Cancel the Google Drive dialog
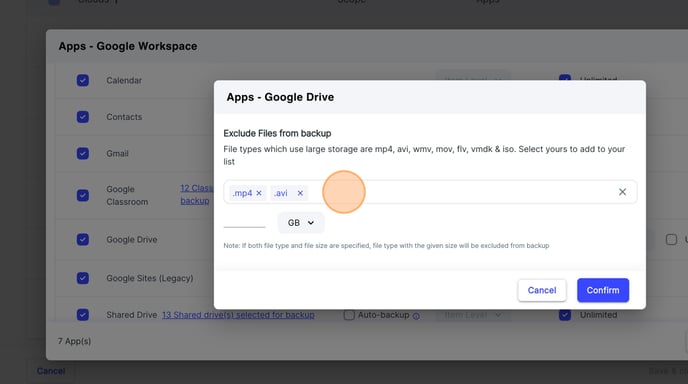The width and height of the screenshot is (688, 384). 542,290
